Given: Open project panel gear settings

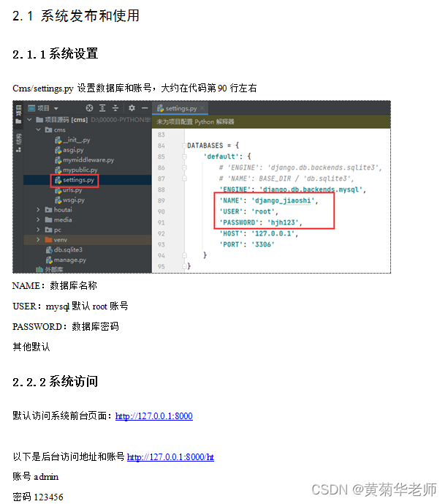Looking at the screenshot, I should (x=132, y=108).
